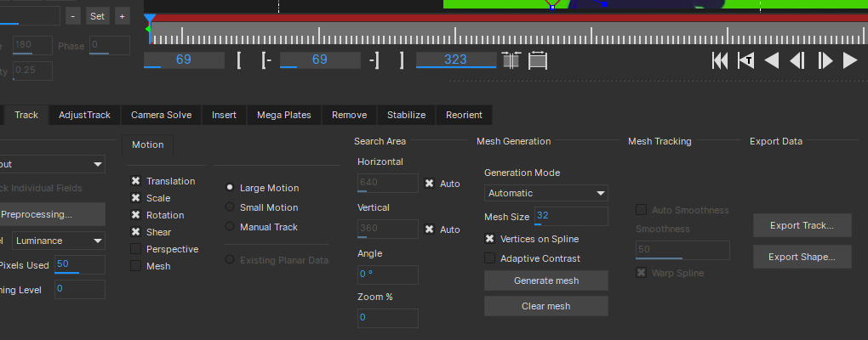Switch to the Camera Solve tab
868x340 pixels.
tap(161, 115)
